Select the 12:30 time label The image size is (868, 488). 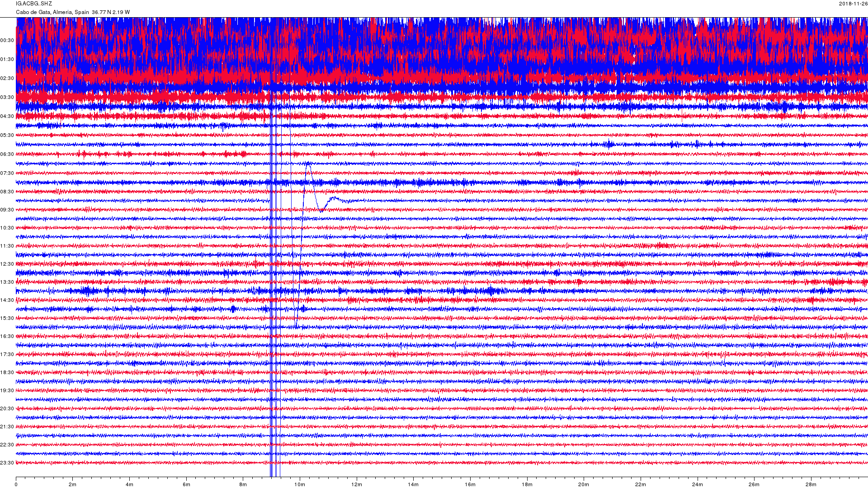7,264
